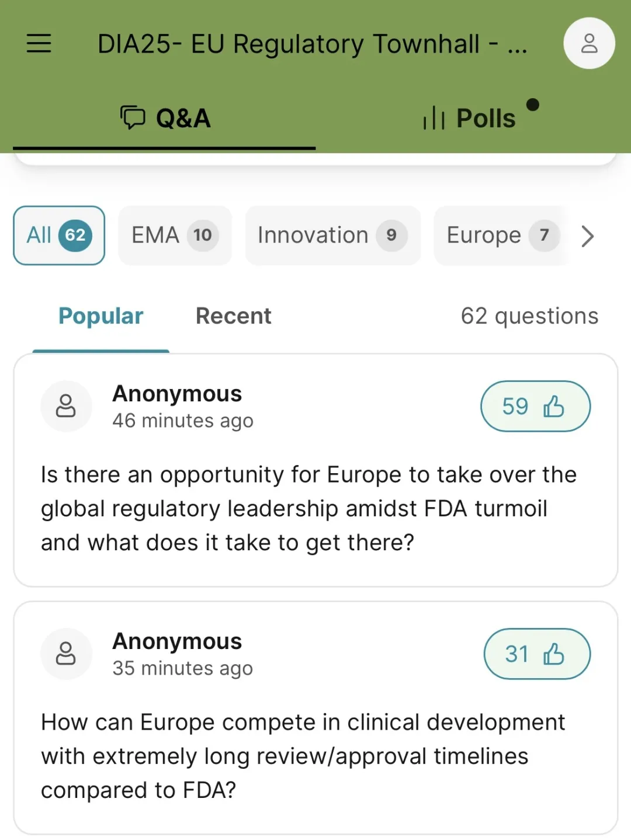This screenshot has height=840, width=631.
Task: Open the Polls tab label
Action: click(x=486, y=119)
